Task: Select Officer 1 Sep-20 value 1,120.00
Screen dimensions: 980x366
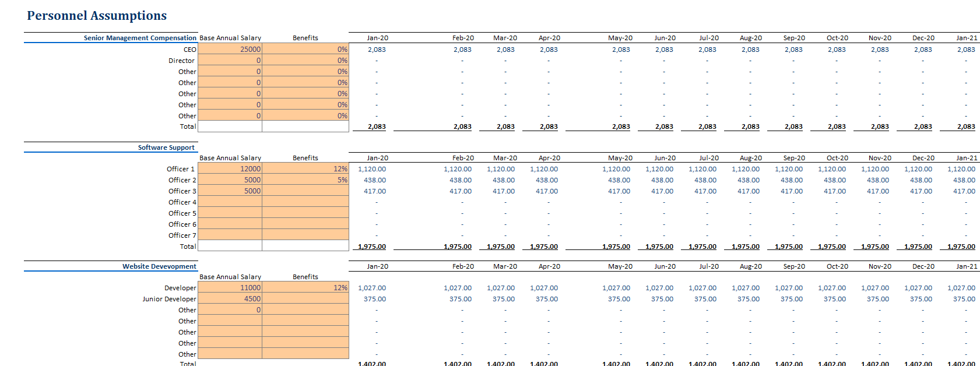Action: click(789, 169)
